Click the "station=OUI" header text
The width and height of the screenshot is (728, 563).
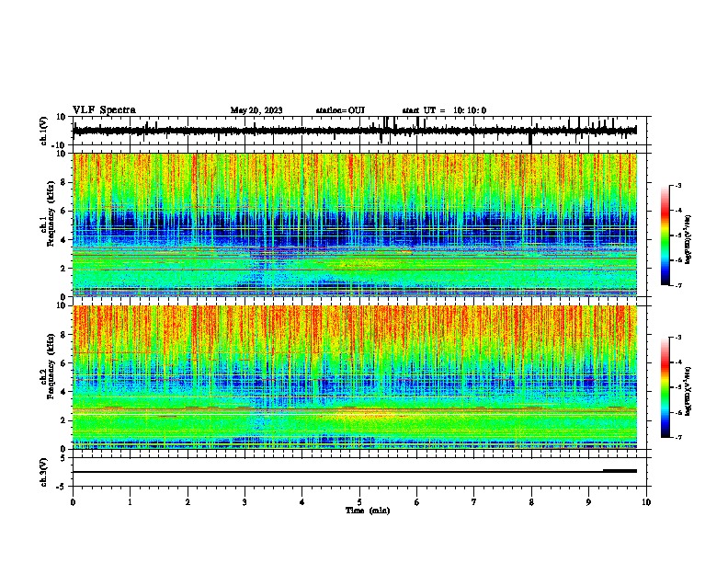(x=340, y=110)
